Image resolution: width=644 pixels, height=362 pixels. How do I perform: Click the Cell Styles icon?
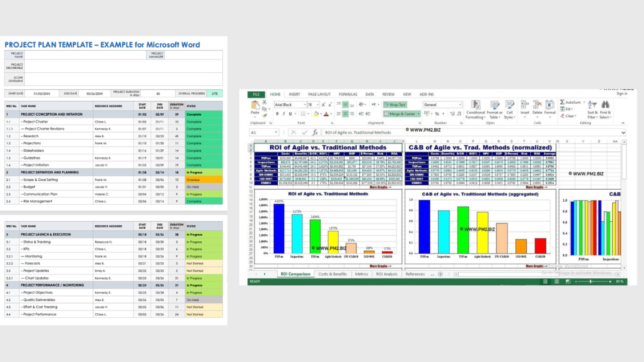click(x=510, y=105)
